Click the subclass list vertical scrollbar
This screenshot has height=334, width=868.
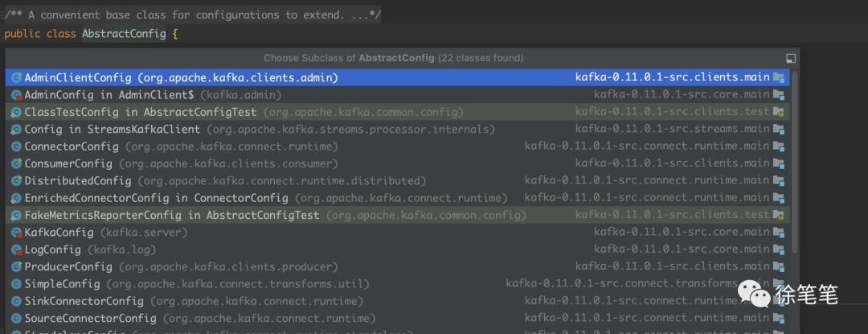click(x=795, y=162)
